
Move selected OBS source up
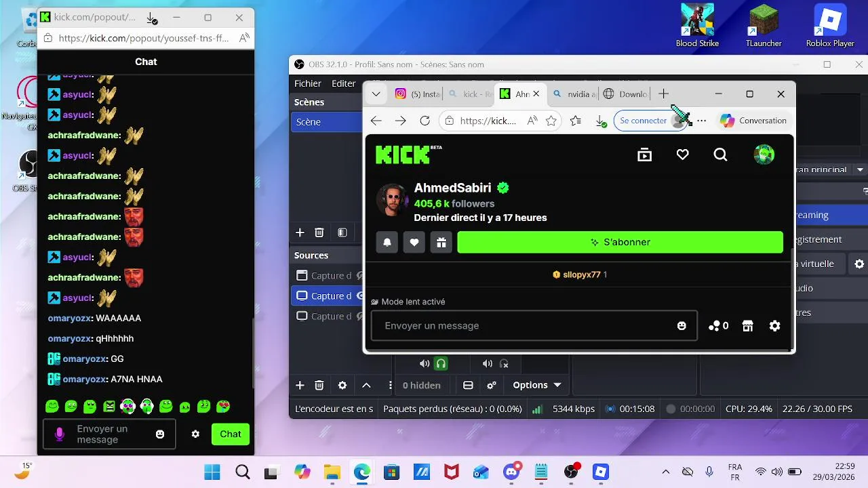coord(366,385)
